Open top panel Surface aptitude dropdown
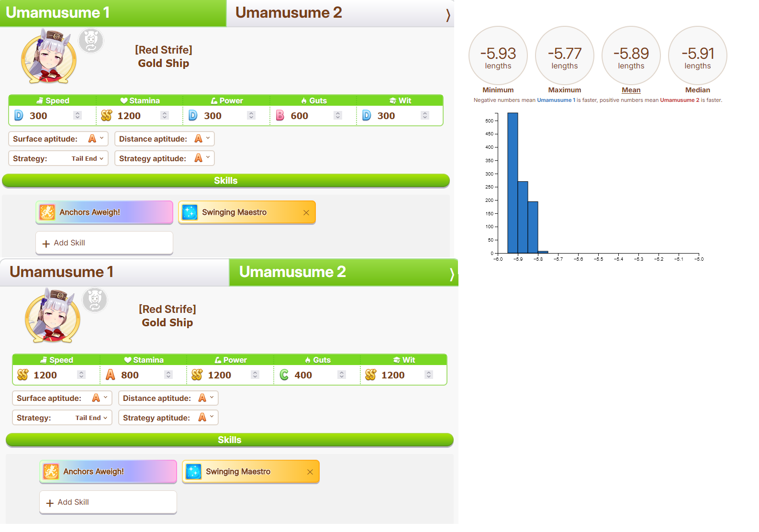Image resolution: width=759 pixels, height=532 pixels. pyautogui.click(x=58, y=139)
